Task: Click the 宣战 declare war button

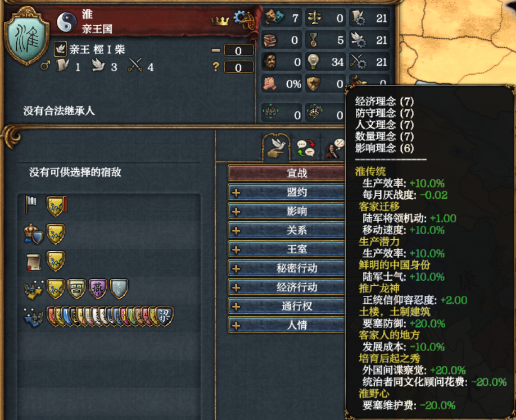Action: 287,173
